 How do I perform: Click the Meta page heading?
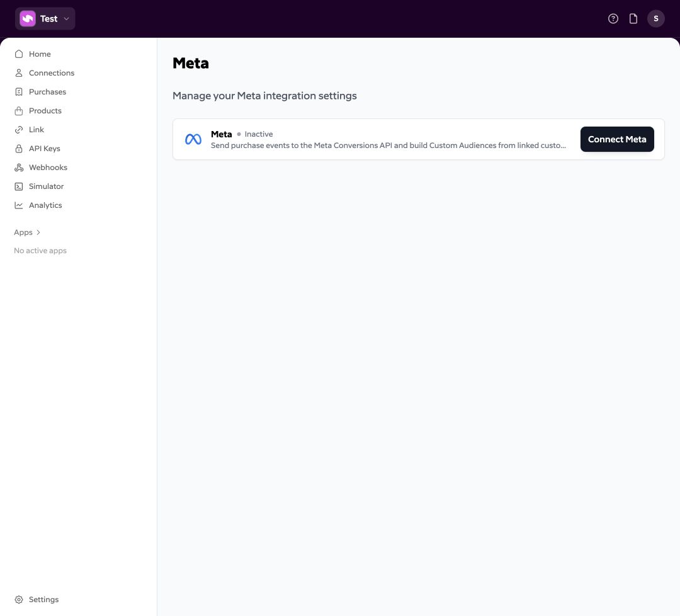[190, 64]
